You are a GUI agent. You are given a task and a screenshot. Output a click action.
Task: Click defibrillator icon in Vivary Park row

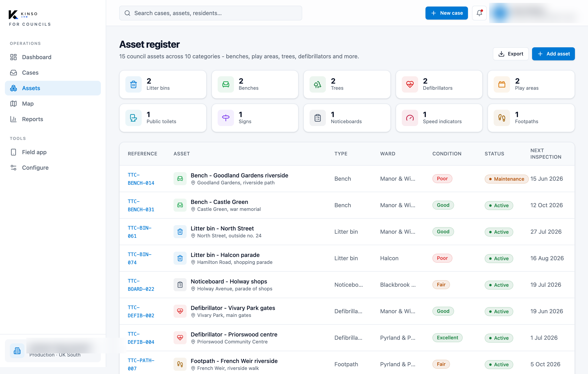point(180,311)
